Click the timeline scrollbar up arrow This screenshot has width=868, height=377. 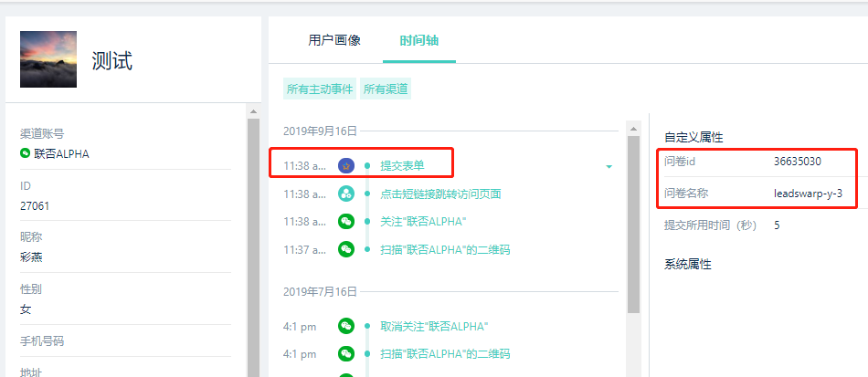[633, 128]
